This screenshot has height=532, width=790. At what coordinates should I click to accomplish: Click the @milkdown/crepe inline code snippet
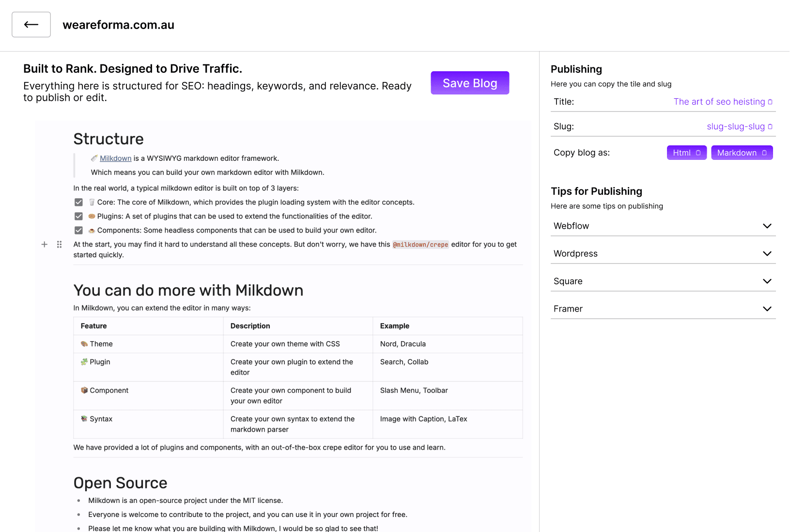420,244
